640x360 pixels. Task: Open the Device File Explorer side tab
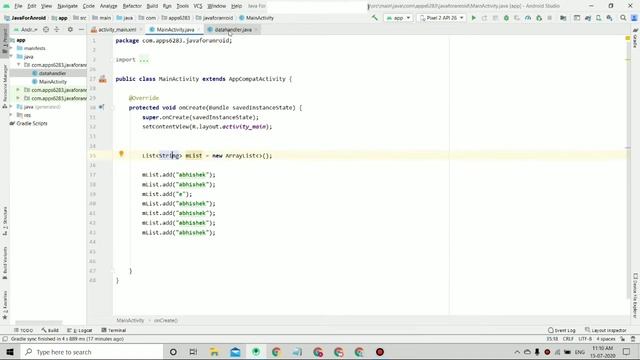click(x=635, y=295)
